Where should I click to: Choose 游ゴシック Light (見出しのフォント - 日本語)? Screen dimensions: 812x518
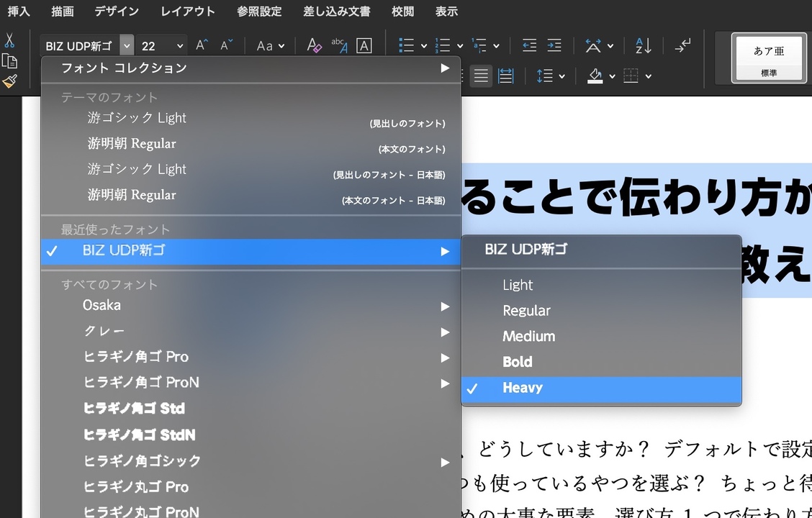point(251,170)
